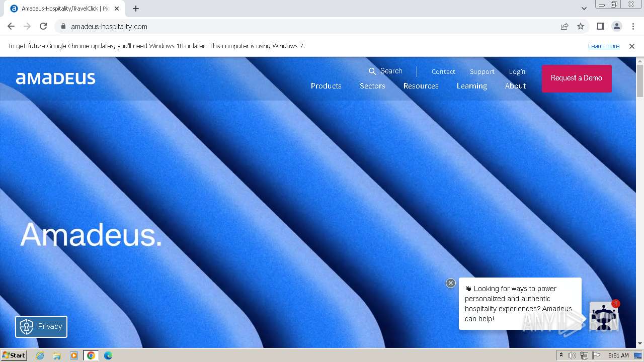
Task: Click the network tray icon
Action: coord(584,355)
